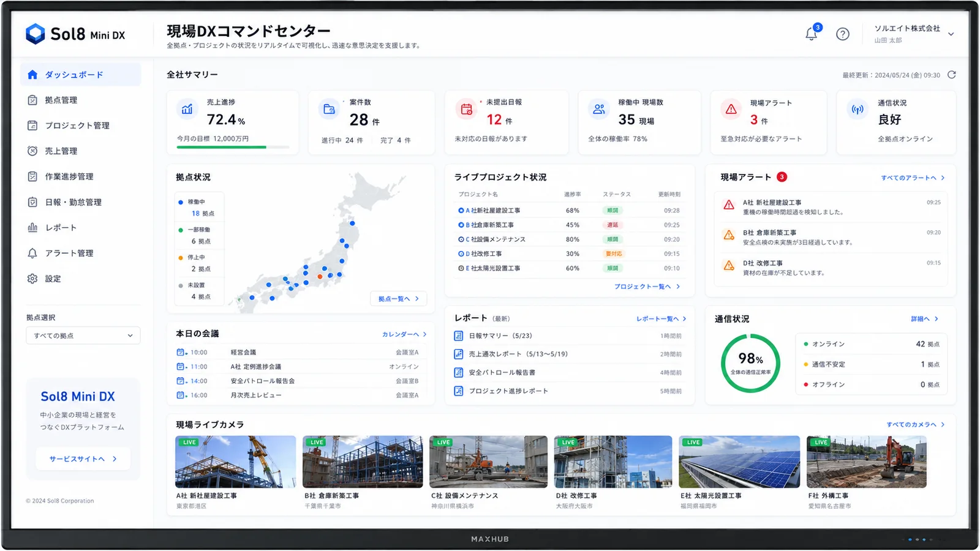Click the orange alert icon for D社 改修工事
The height and width of the screenshot is (551, 980).
point(729,266)
